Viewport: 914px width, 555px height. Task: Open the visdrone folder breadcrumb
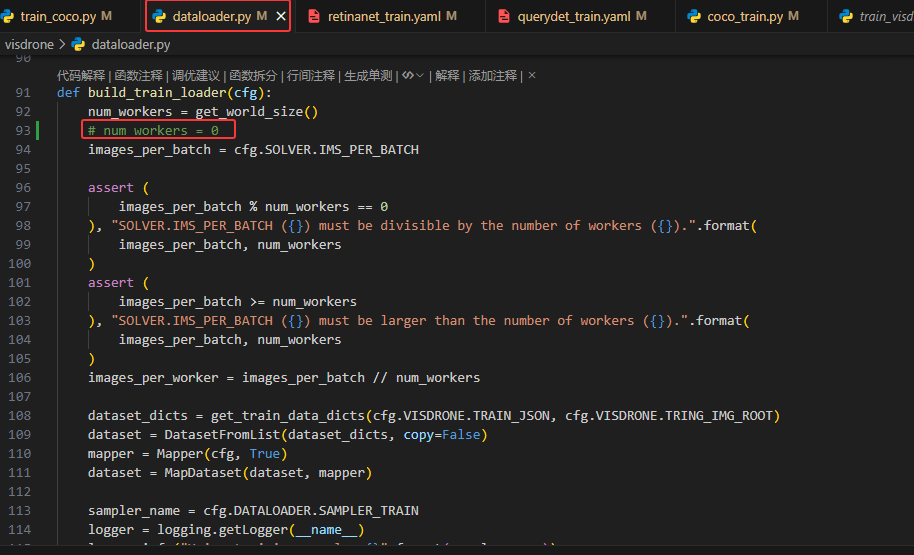pyautogui.click(x=29, y=44)
